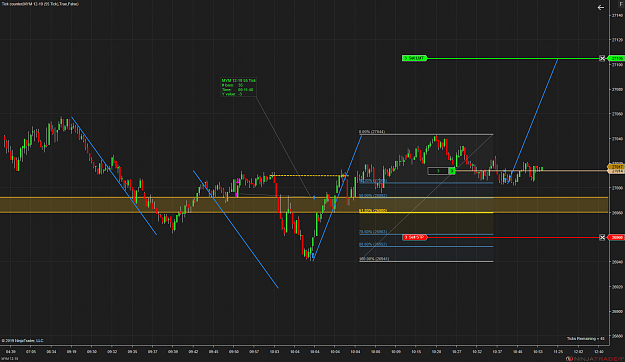The height and width of the screenshot is (362, 625).
Task: Select the Fibonacci 50.00% level label
Action: pyautogui.click(x=373, y=196)
